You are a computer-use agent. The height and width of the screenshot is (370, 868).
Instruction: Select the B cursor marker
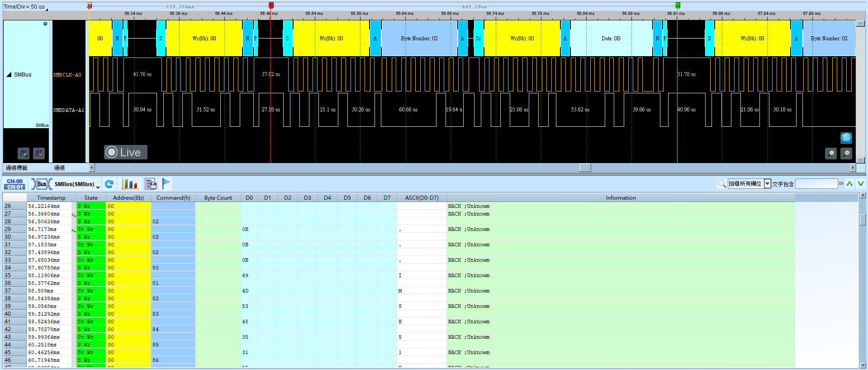click(x=89, y=5)
